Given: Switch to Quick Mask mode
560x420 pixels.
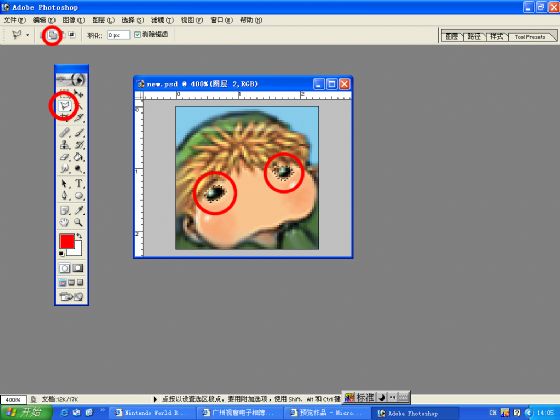Looking at the screenshot, I should point(78,268).
